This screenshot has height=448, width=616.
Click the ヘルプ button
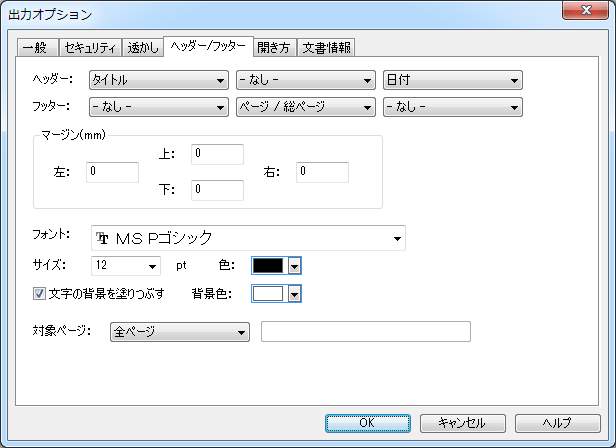tap(557, 423)
